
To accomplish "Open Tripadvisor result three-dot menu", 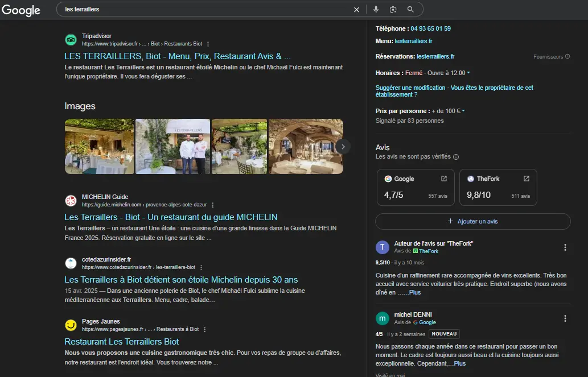I will pyautogui.click(x=208, y=44).
